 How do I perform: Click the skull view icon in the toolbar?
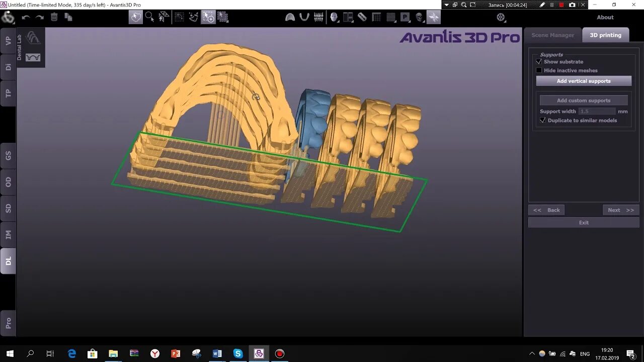pos(420,17)
